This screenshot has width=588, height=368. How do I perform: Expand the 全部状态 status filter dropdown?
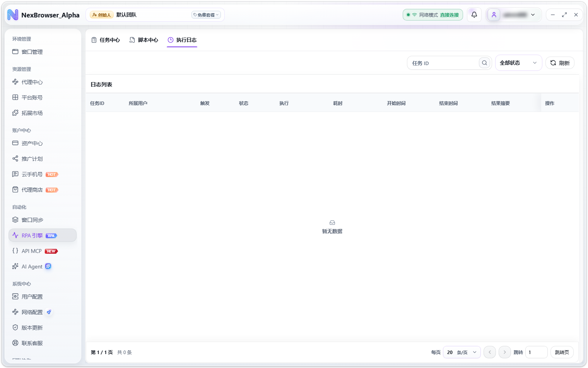click(x=518, y=63)
